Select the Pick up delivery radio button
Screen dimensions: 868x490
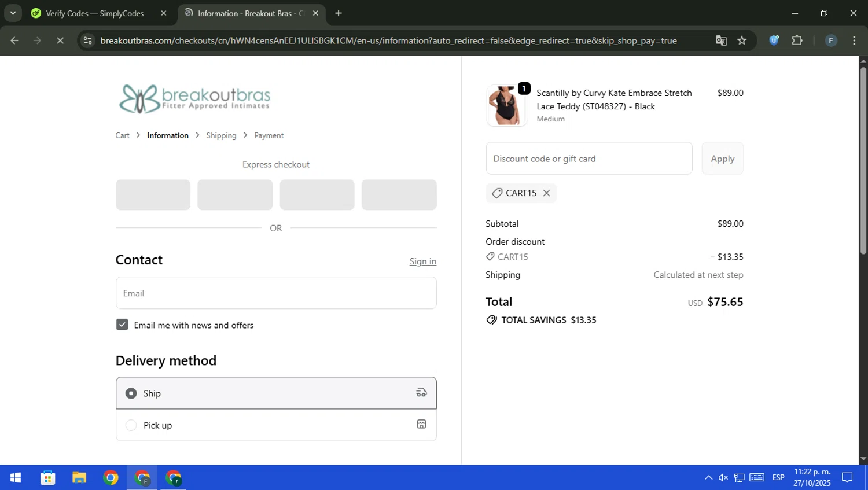tap(131, 425)
